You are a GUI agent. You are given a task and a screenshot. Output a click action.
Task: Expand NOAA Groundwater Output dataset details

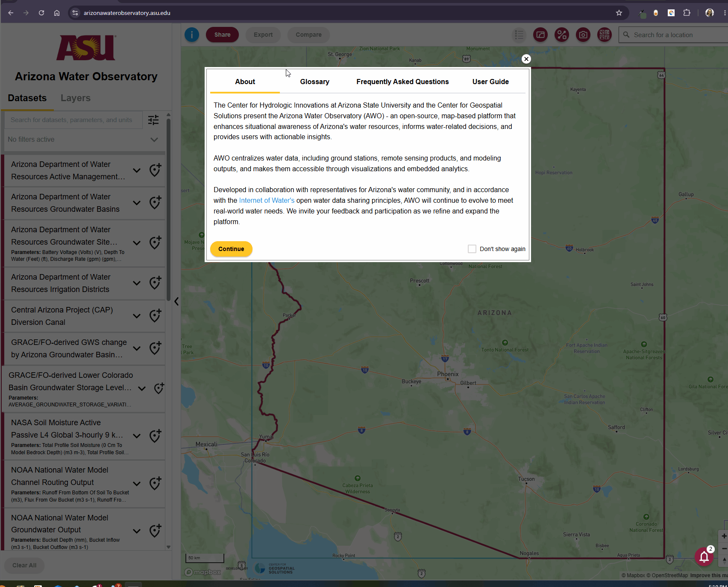[137, 531]
